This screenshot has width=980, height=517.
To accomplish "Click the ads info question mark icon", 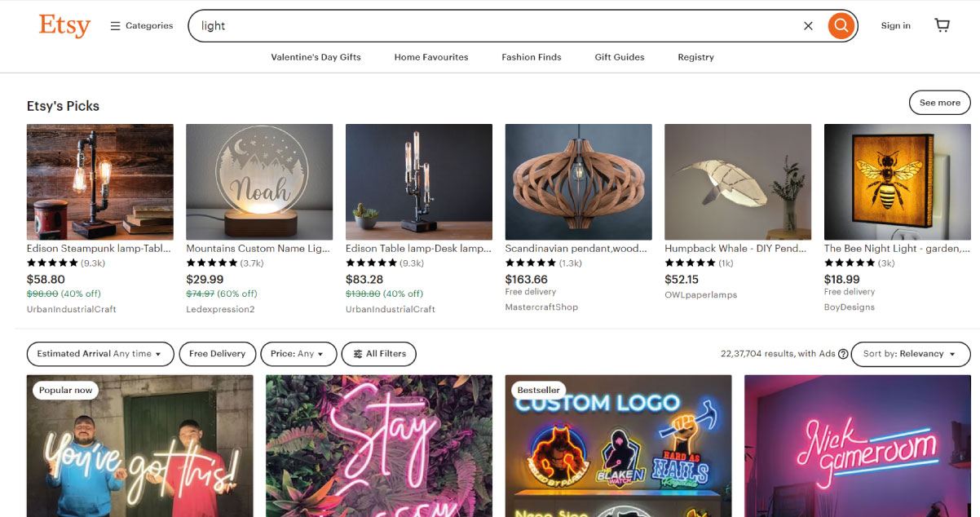I will 843,354.
